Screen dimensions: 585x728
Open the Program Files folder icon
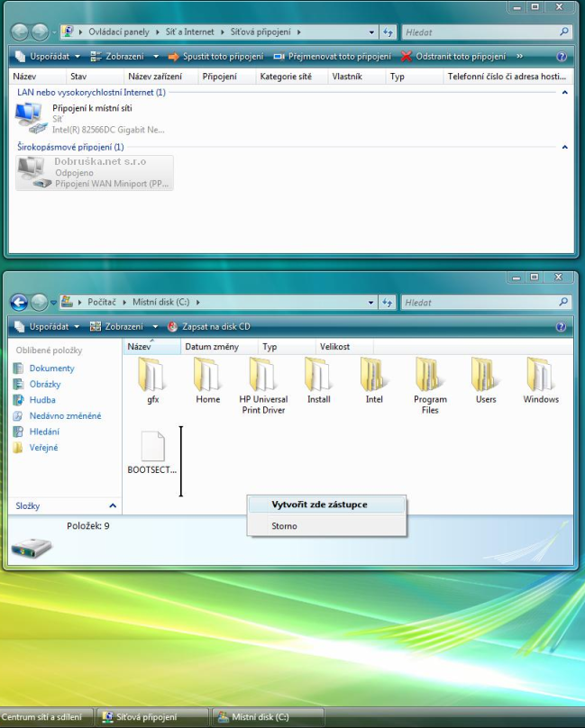click(x=430, y=375)
